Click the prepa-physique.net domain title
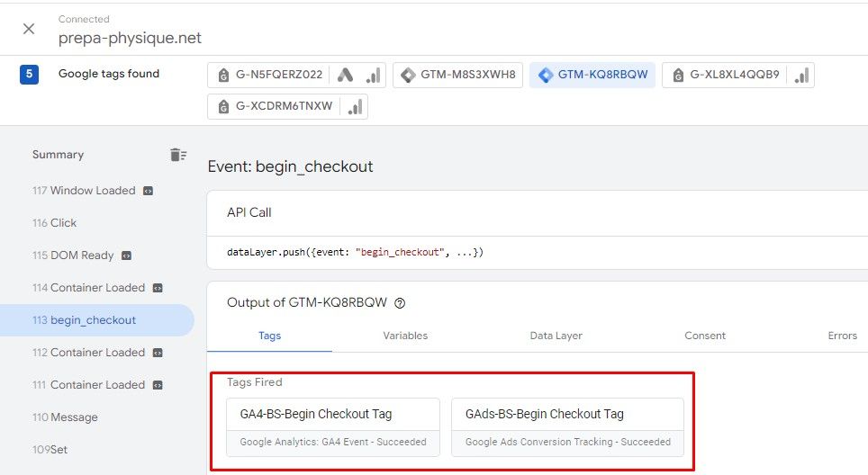 pos(130,38)
